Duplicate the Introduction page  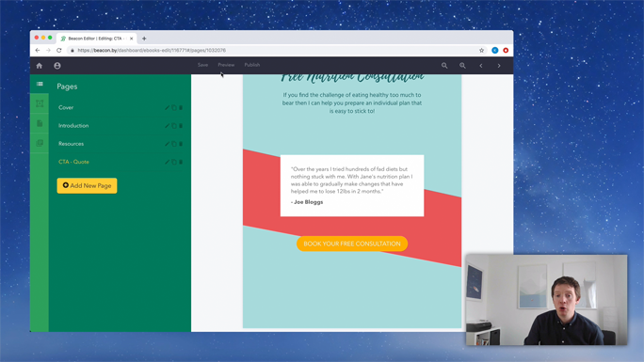click(x=174, y=126)
